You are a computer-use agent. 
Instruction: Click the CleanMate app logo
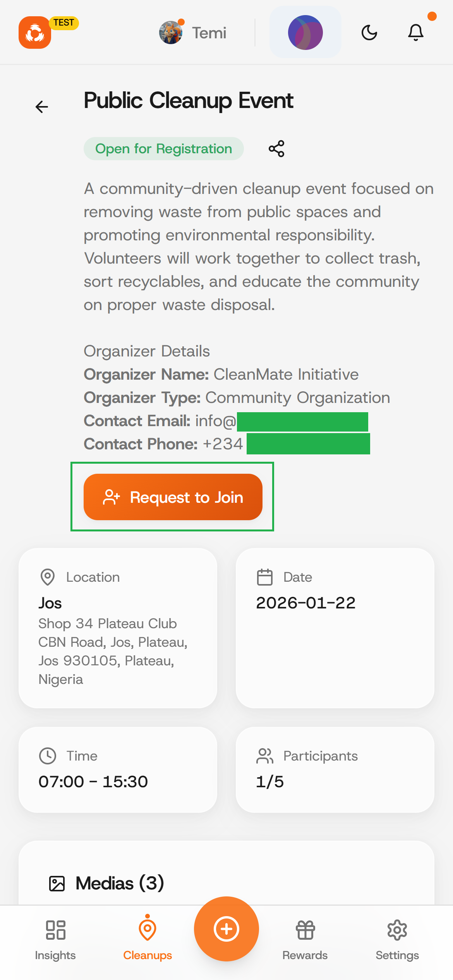pos(35,33)
